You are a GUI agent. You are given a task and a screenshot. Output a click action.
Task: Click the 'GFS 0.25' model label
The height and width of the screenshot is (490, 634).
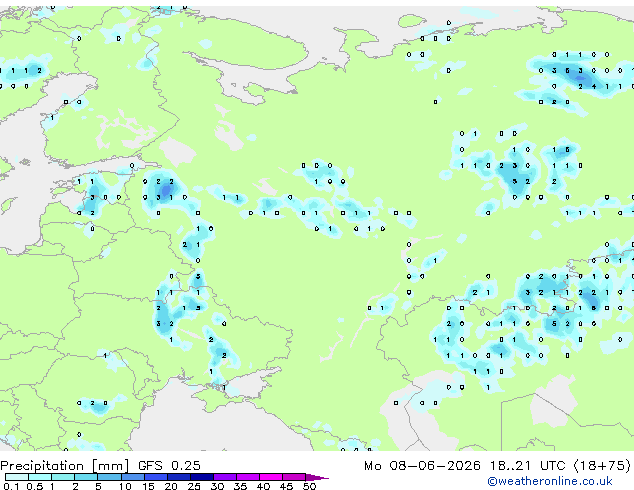click(169, 466)
